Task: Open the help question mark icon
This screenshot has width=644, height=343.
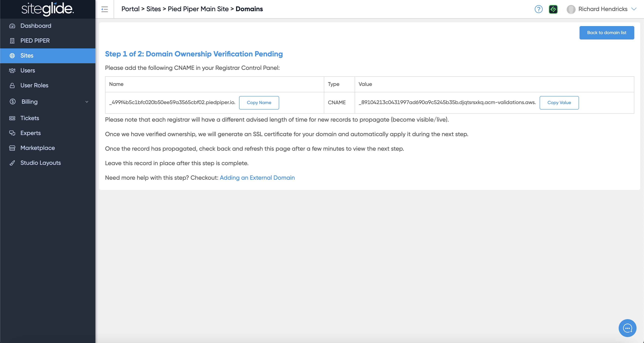Action: 539,9
